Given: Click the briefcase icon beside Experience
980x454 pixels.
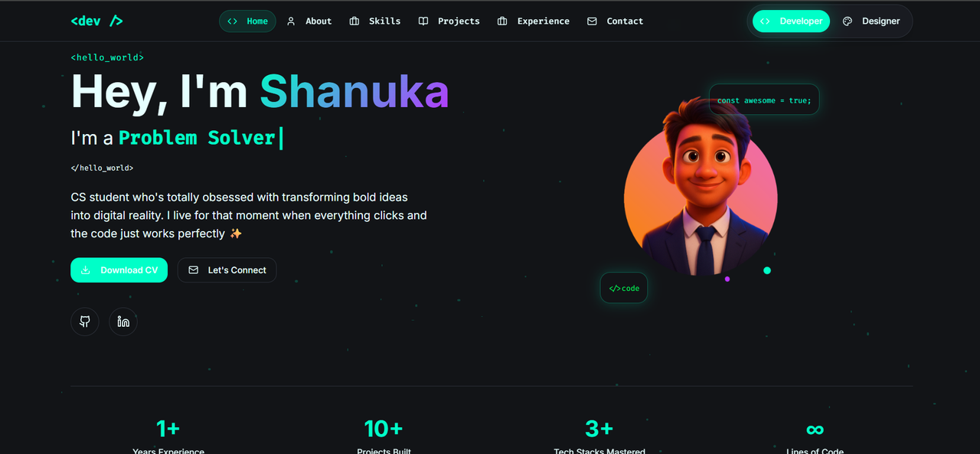Looking at the screenshot, I should pos(502,21).
